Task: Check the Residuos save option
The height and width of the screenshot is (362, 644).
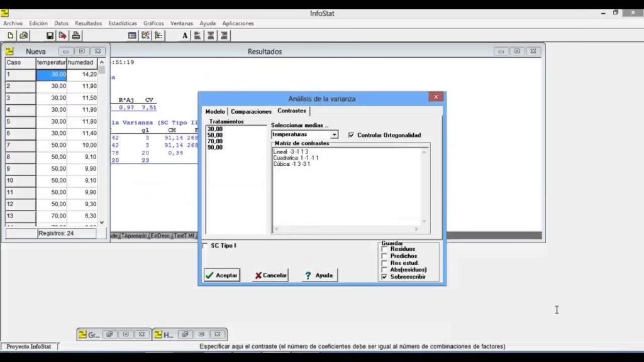Action: 384,250
